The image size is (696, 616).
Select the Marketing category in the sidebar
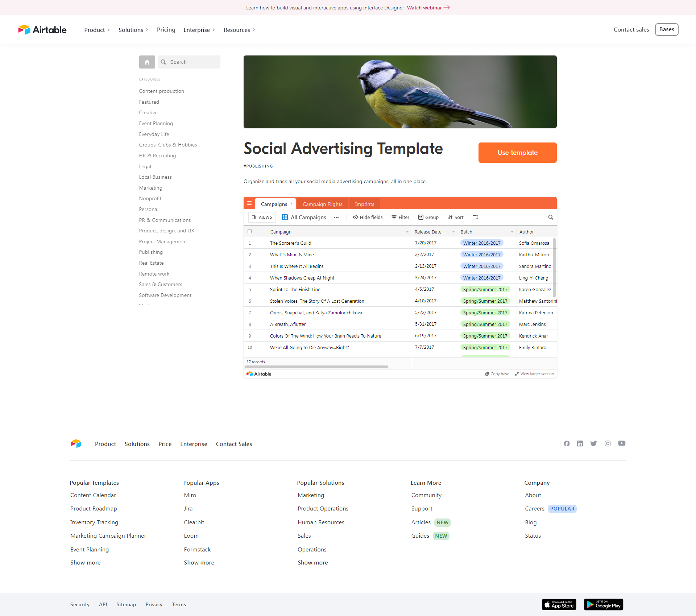150,188
